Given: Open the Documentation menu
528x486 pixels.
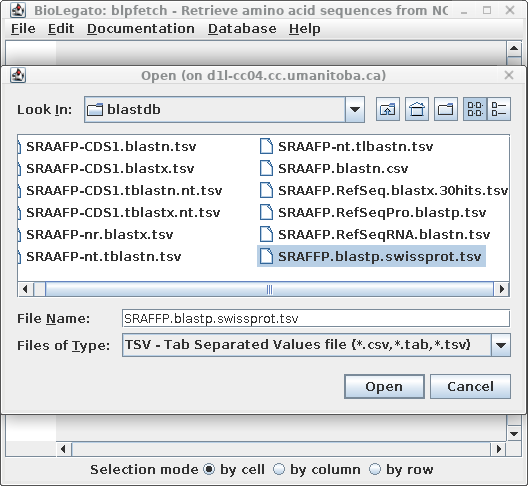Looking at the screenshot, I should pos(141,29).
